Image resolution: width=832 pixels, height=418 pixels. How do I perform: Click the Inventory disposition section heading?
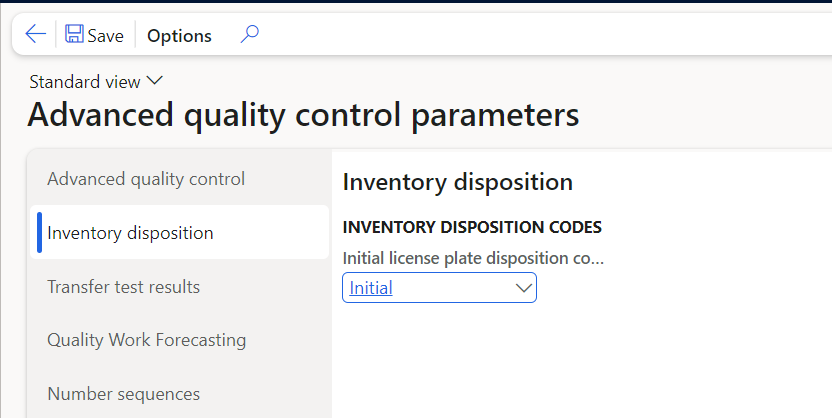tap(457, 182)
